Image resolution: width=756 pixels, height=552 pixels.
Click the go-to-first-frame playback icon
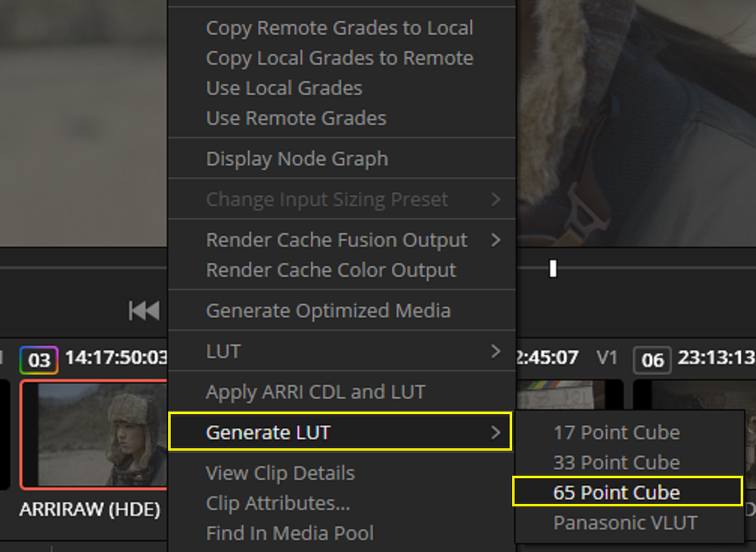coord(143,310)
